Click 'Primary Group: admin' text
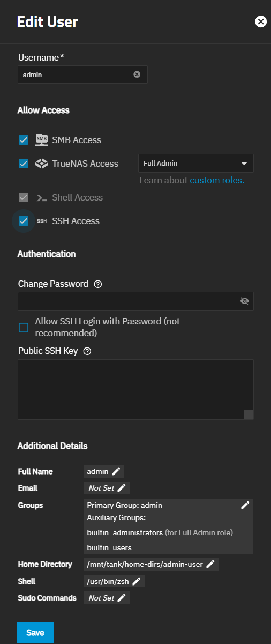Screen dimensions: 271x644 [124, 505]
